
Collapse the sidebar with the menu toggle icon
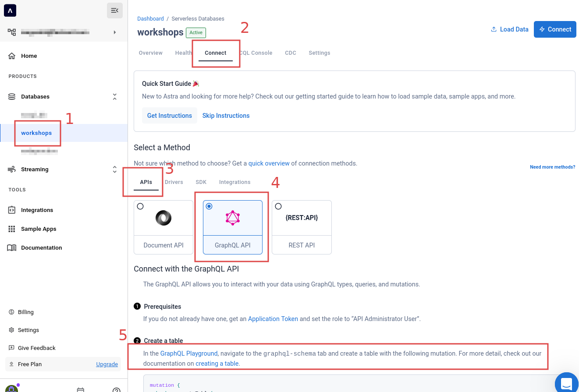(115, 10)
